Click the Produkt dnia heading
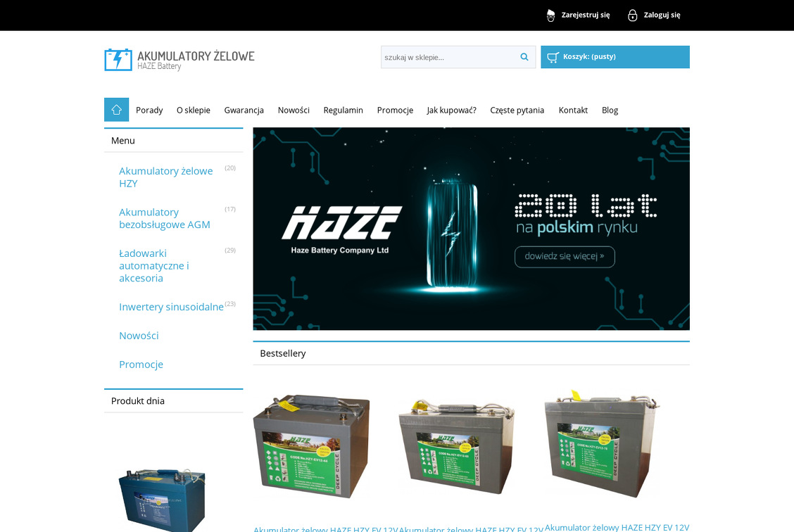The width and height of the screenshot is (794, 532). 138,401
